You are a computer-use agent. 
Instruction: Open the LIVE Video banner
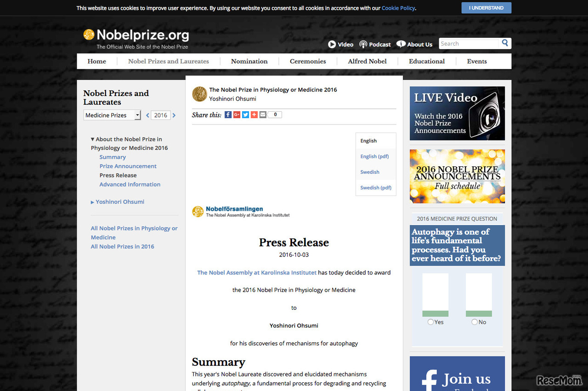[x=457, y=113]
